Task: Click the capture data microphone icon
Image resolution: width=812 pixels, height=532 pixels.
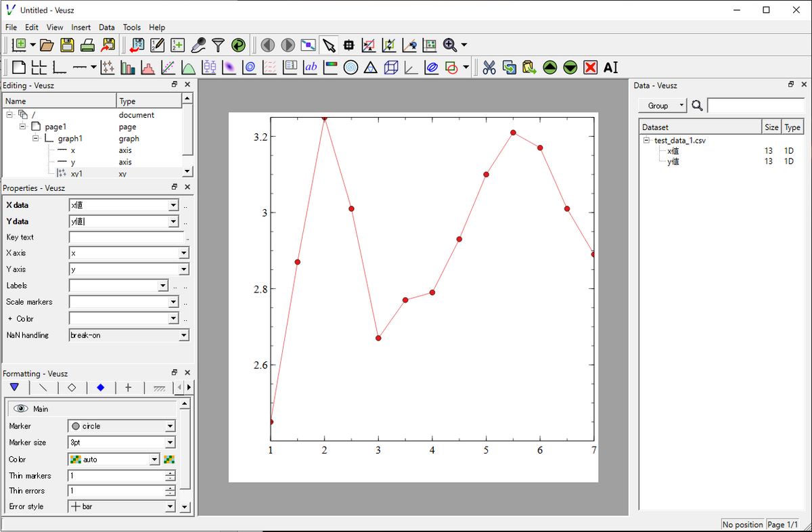Action: coord(198,45)
